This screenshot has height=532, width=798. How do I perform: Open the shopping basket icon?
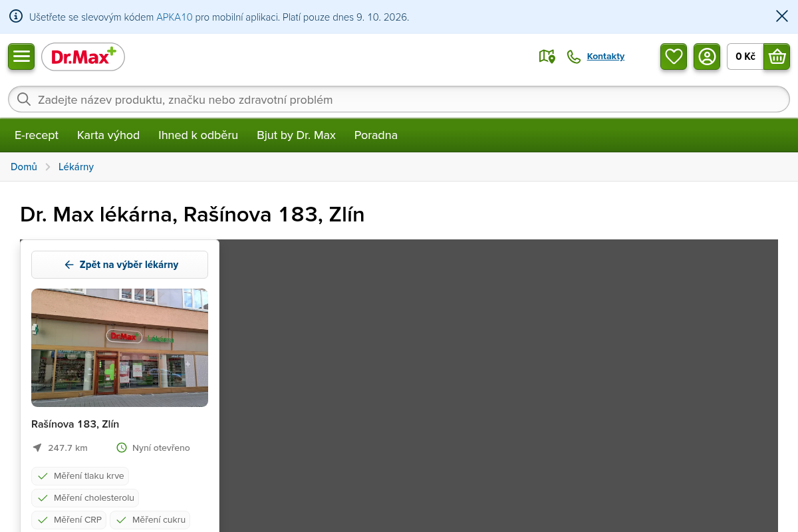[x=777, y=57]
